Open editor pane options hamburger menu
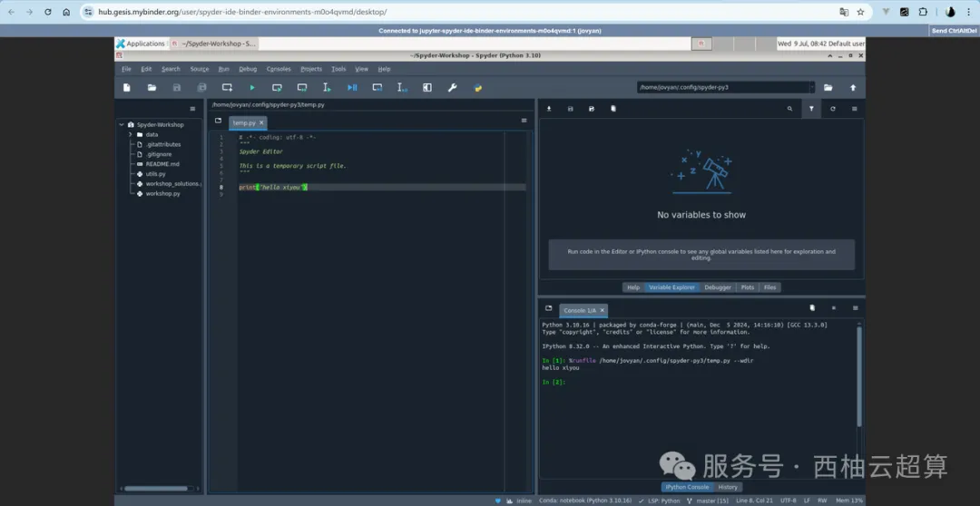Viewport: 980px width, 506px height. coord(524,121)
